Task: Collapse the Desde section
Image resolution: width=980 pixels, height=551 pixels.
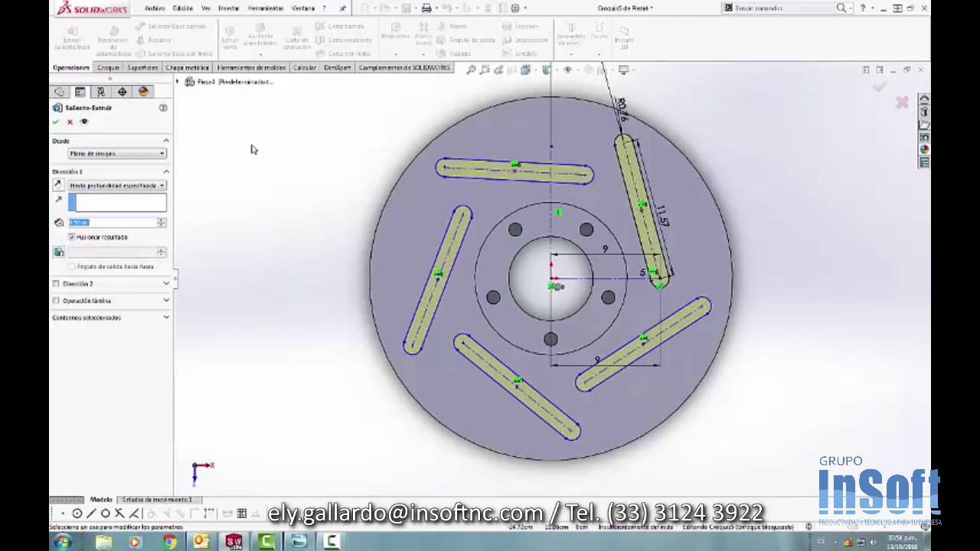Action: [x=166, y=141]
